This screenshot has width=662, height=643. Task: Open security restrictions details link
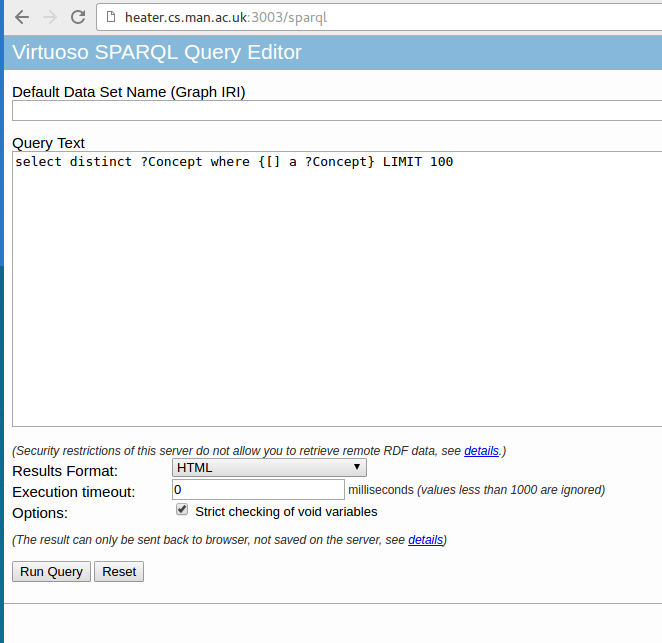[481, 451]
